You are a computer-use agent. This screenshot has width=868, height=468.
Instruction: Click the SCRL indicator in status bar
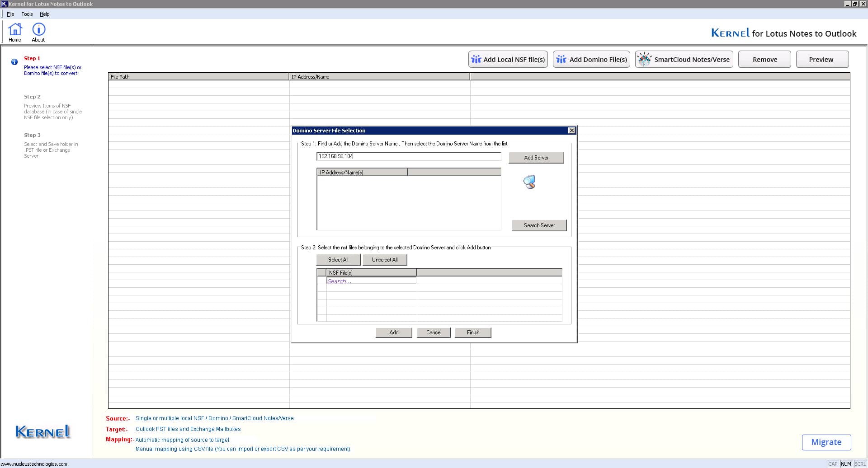tap(860, 464)
